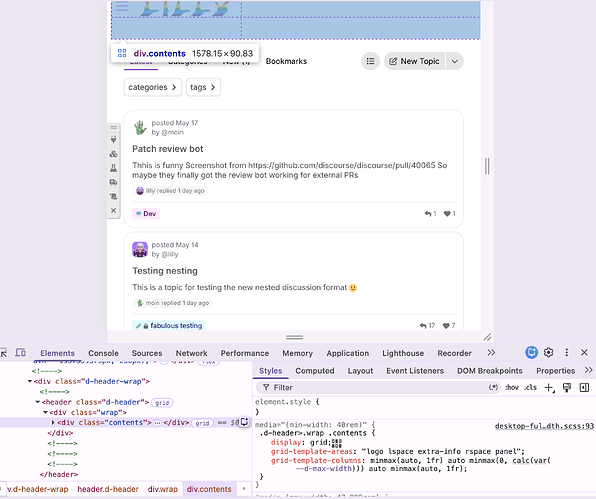Close the DevTools panel

tap(584, 353)
